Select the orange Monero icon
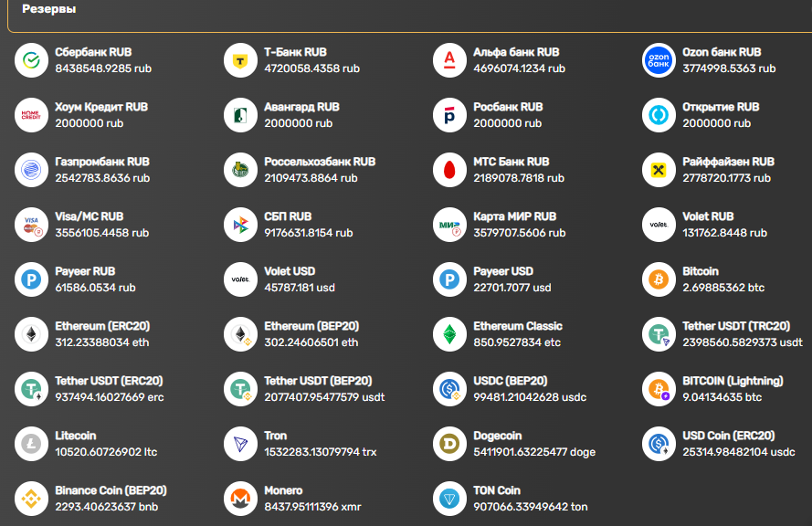 point(241,500)
